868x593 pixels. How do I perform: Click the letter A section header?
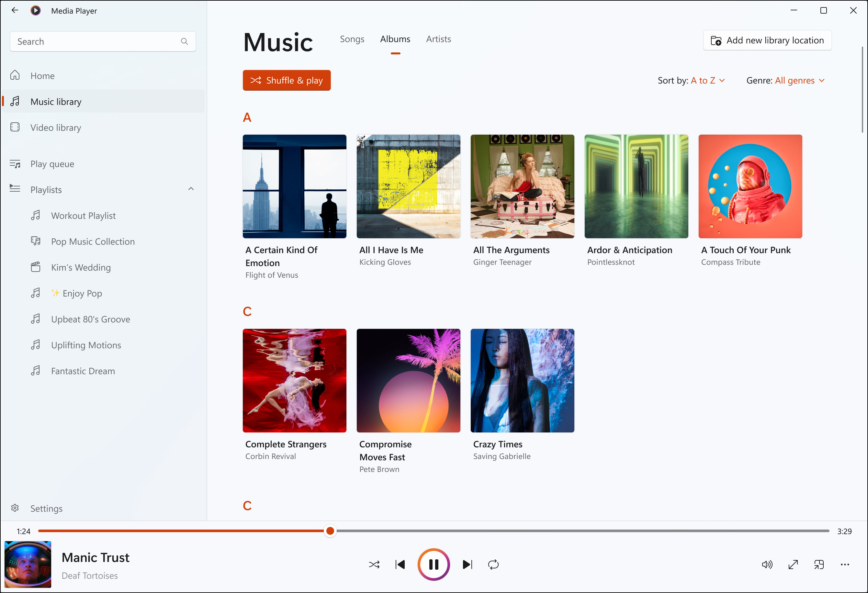[247, 117]
